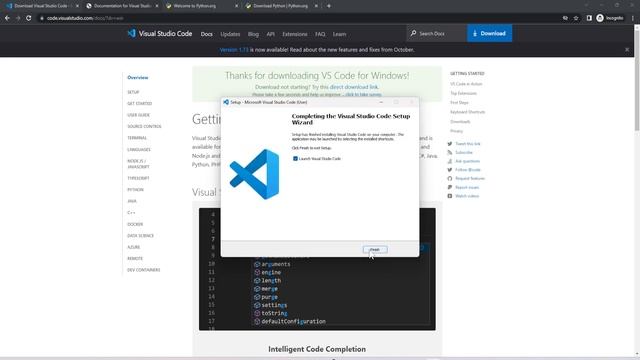
Task: Click the tracking protection eye icon
Action: 565,18
